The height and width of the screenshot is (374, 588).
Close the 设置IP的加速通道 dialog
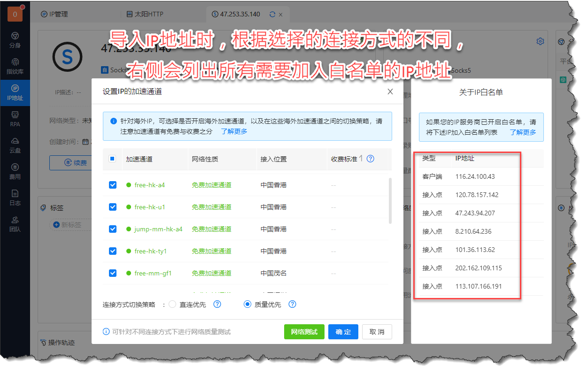coord(390,92)
